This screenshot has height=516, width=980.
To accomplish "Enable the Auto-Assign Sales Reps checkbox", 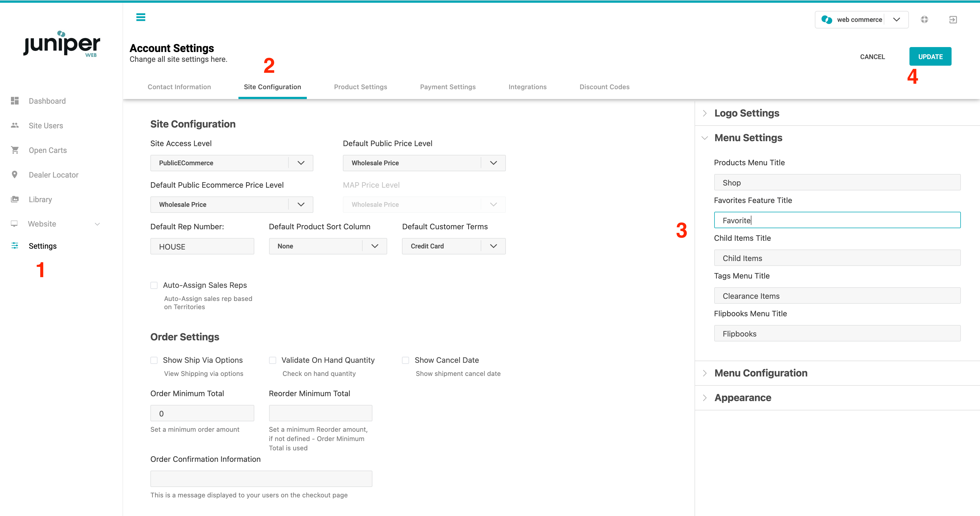I will [154, 285].
